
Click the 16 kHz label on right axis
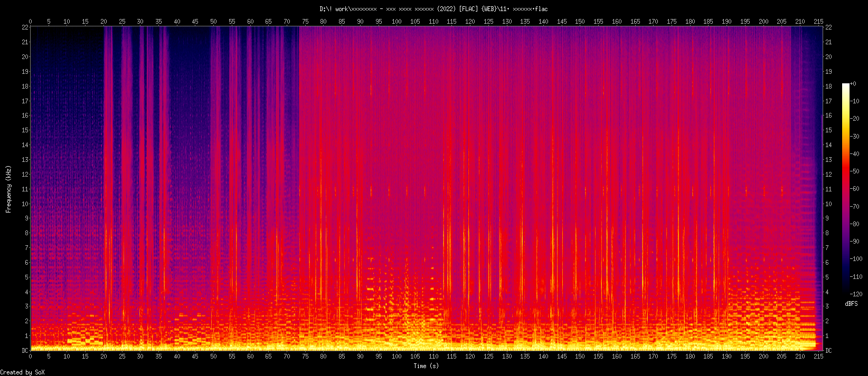pos(828,115)
